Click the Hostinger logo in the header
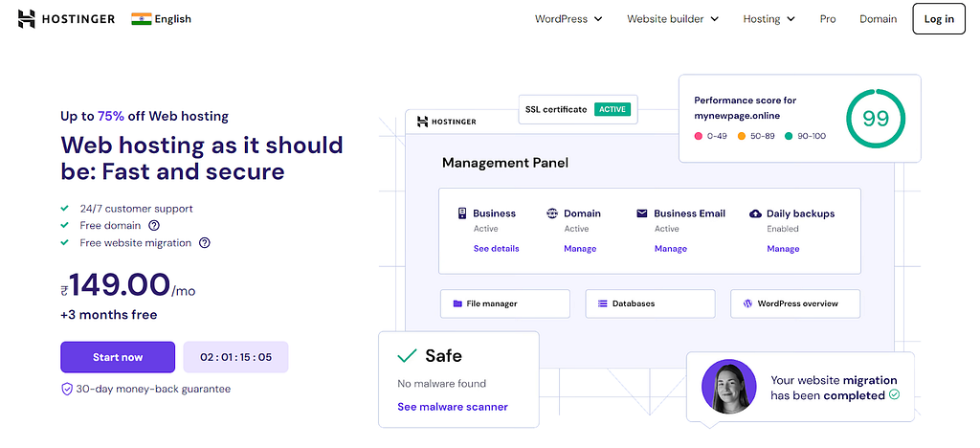This screenshot has height=448, width=980. tap(66, 19)
